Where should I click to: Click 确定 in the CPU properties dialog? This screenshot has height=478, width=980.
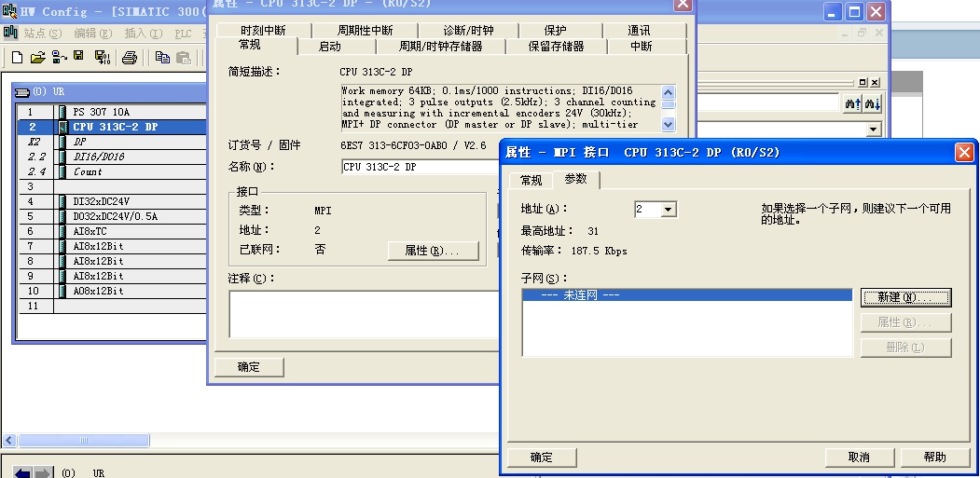[x=249, y=367]
